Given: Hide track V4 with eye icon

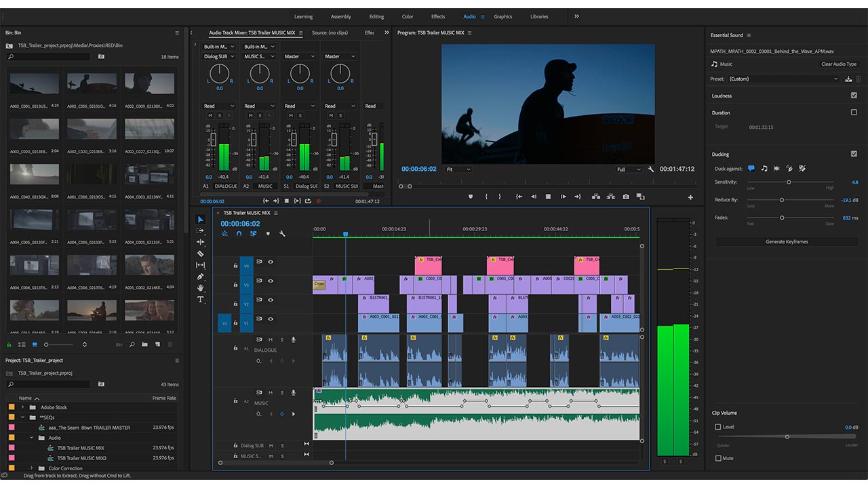Looking at the screenshot, I should click(271, 262).
